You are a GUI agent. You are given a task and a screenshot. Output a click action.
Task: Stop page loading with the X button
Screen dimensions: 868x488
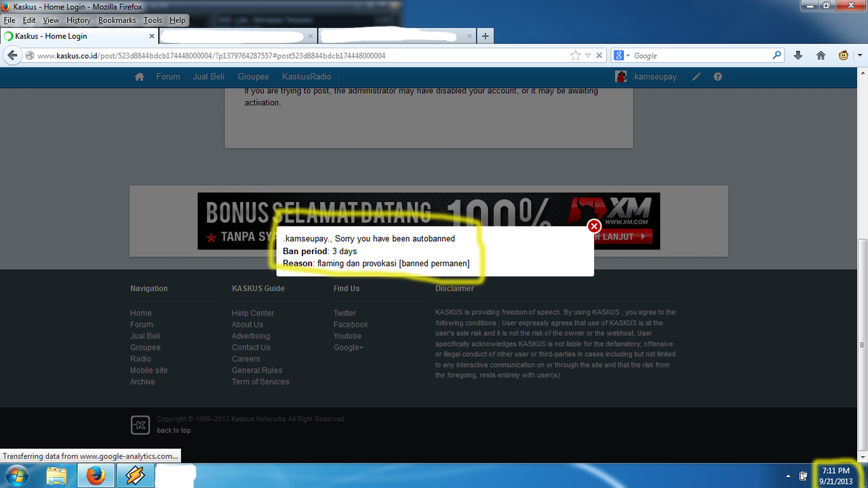tap(599, 56)
